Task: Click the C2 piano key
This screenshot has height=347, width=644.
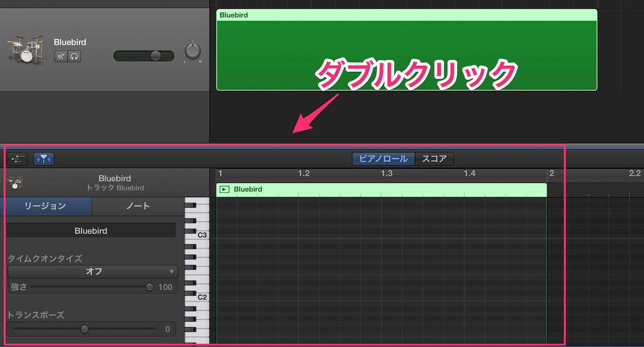Action: click(197, 298)
